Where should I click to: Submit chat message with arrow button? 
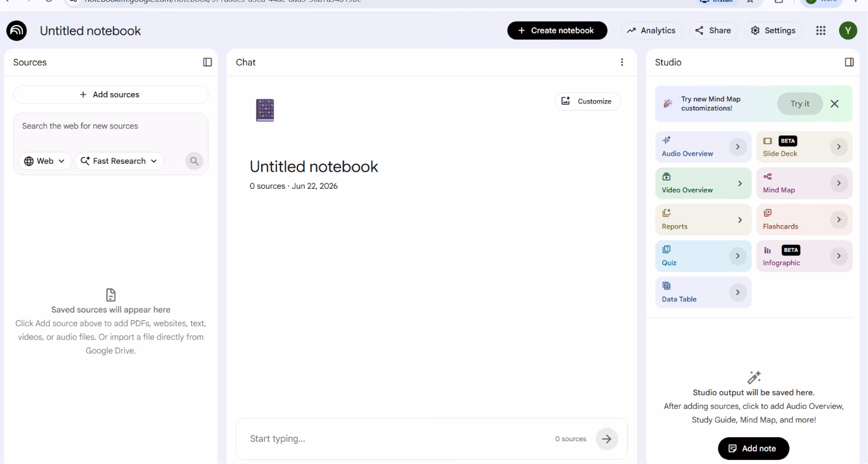pyautogui.click(x=607, y=439)
